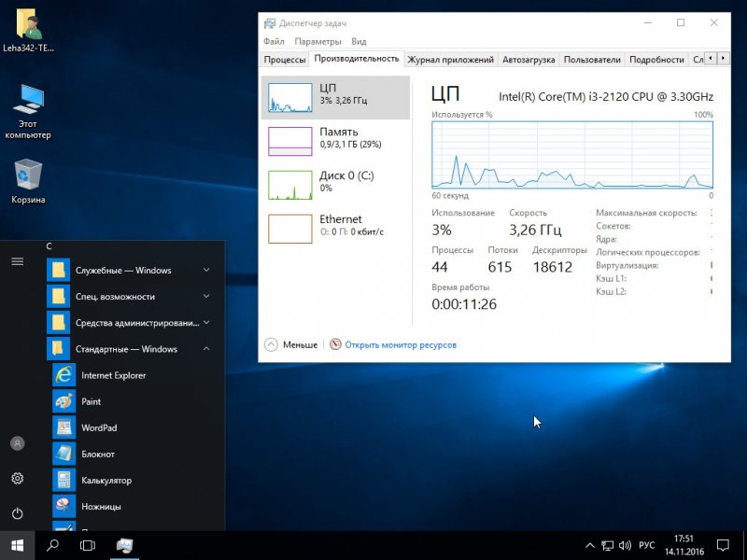
Task: Open taskbar search magnifier
Action: [x=52, y=546]
